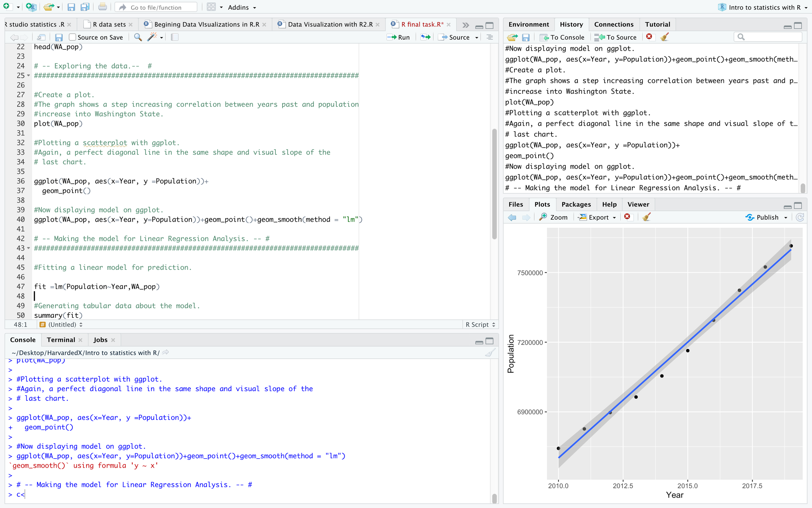Collapse the code section at line 25
812x508 pixels.
[29, 76]
